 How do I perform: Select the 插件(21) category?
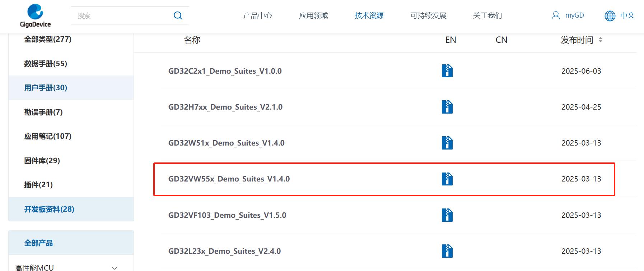tap(38, 185)
